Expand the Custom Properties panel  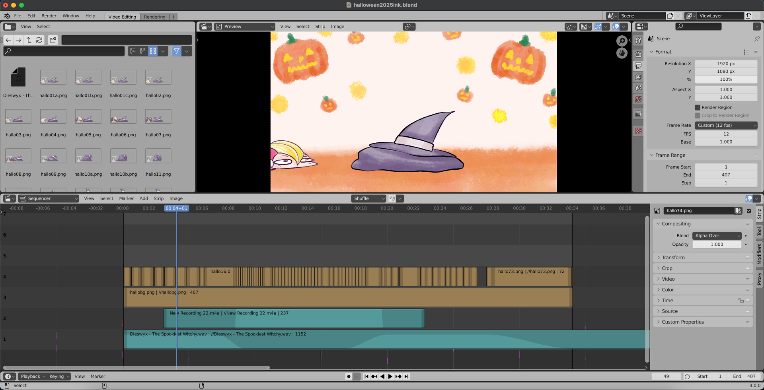[703, 322]
